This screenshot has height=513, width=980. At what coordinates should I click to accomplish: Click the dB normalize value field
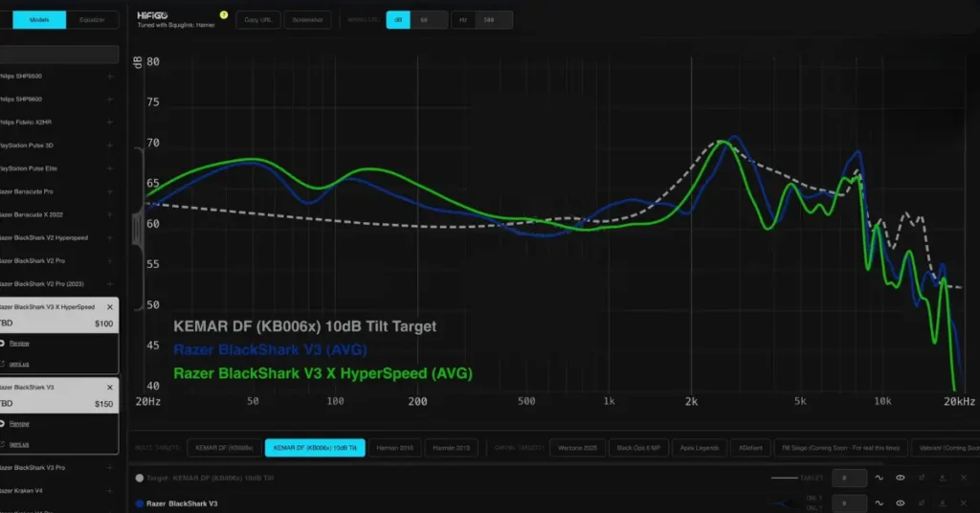(429, 20)
